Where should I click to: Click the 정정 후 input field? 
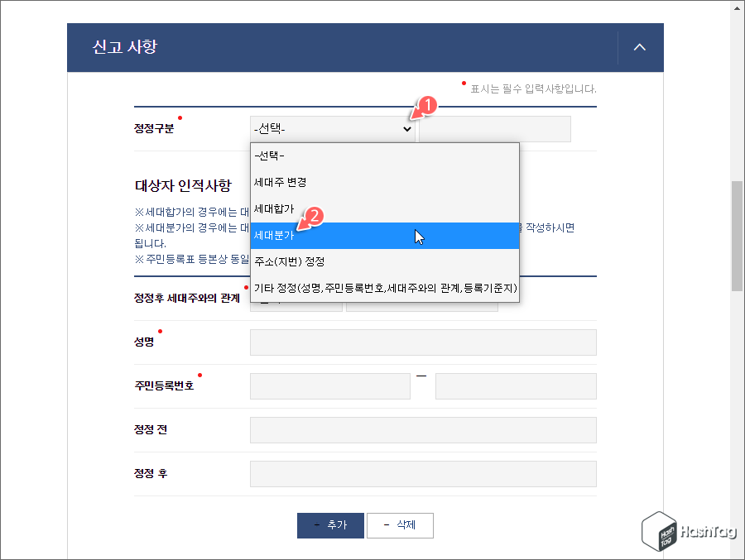pyautogui.click(x=423, y=473)
